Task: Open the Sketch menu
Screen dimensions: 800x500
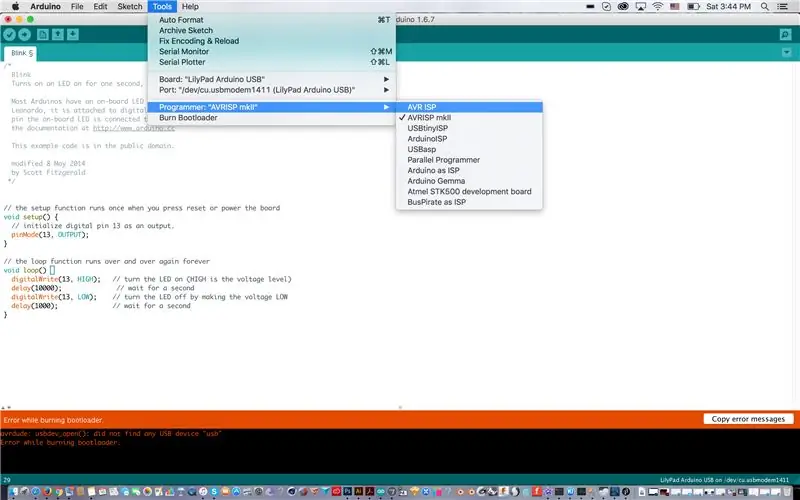Action: point(130,7)
